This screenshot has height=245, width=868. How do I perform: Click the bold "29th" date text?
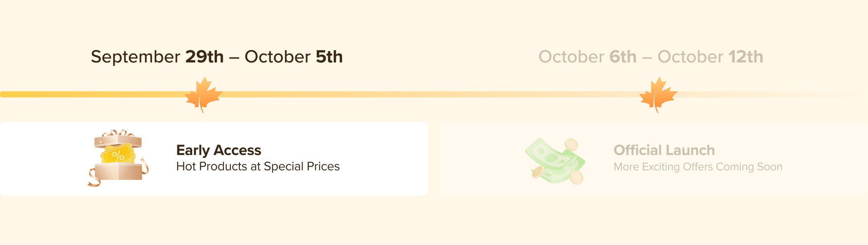(204, 57)
